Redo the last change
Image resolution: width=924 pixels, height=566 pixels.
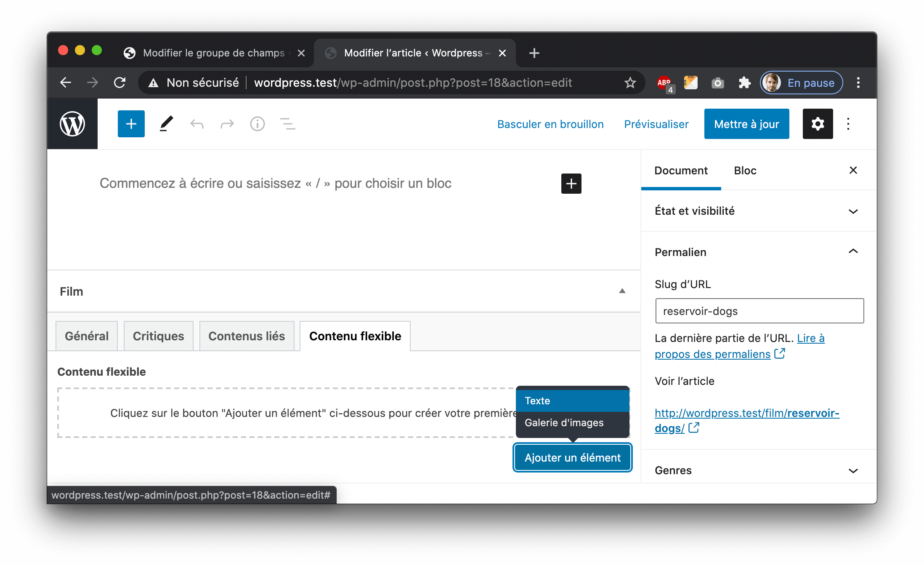point(227,124)
